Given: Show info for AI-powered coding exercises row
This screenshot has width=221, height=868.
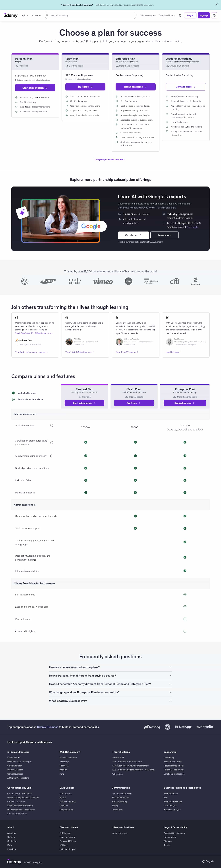Looking at the screenshot, I should point(51,456).
